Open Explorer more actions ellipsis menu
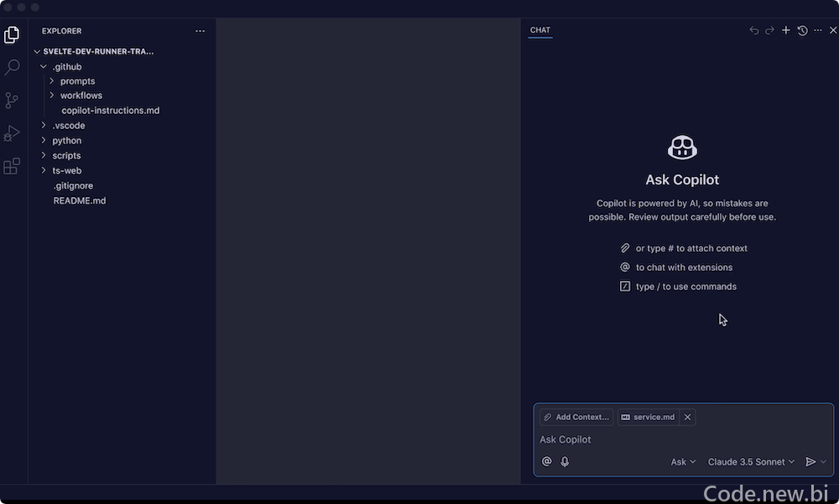This screenshot has height=504, width=839. click(201, 31)
